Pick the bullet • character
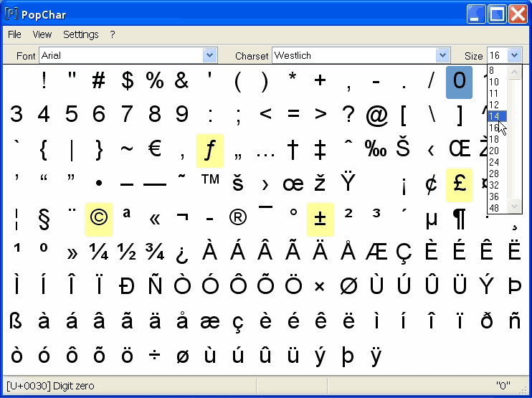This screenshot has height=398, width=532. 99,184
